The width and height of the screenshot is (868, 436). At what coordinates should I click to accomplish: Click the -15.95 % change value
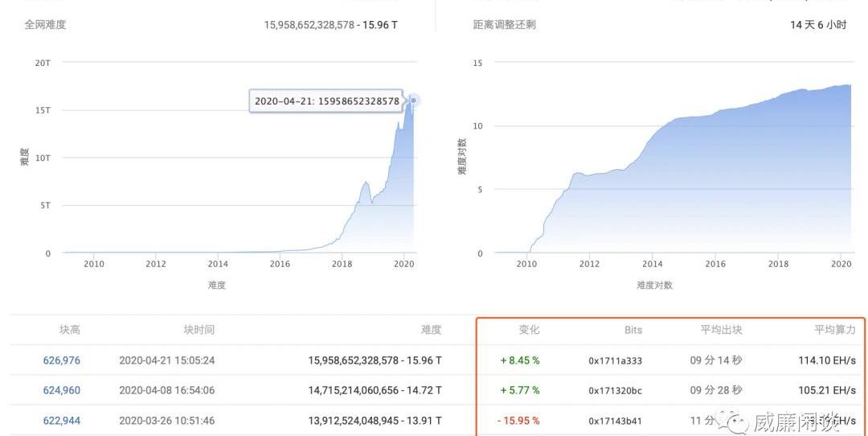pos(518,421)
